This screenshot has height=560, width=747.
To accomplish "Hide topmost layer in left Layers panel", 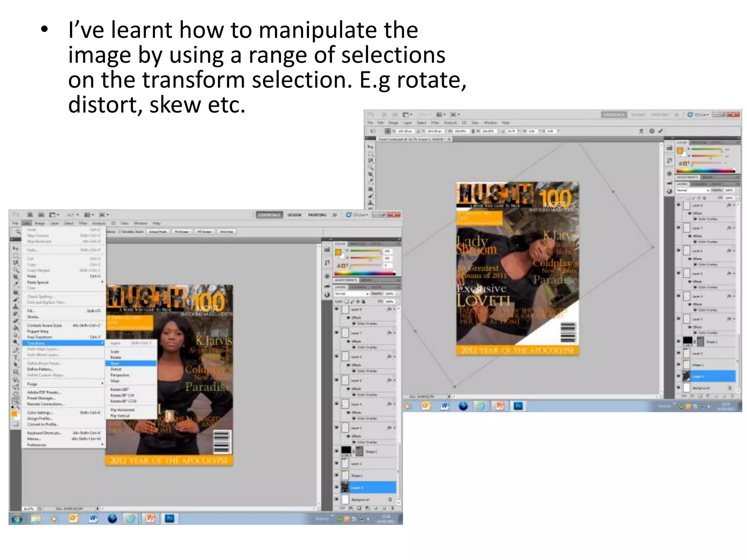I will [337, 309].
